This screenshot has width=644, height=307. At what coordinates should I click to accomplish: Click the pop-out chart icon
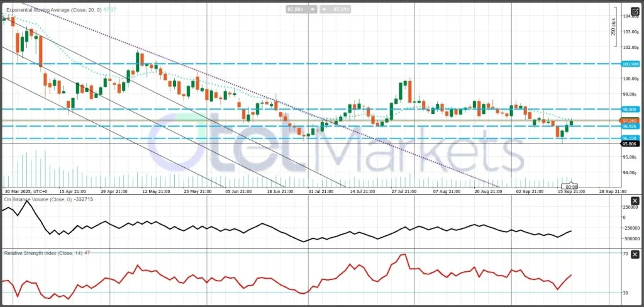pyautogui.click(x=635, y=9)
